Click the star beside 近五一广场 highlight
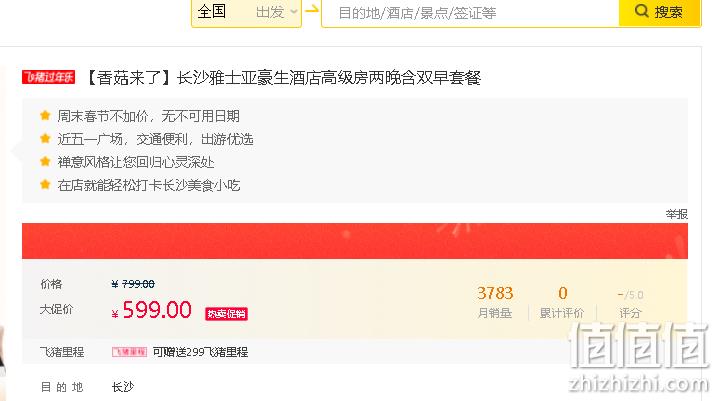718x401 pixels. (45, 138)
